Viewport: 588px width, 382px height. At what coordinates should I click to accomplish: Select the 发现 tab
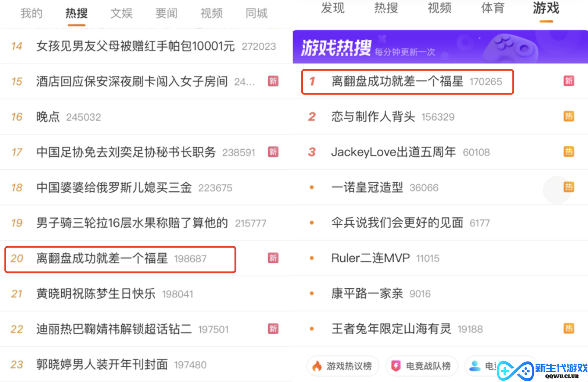point(333,8)
